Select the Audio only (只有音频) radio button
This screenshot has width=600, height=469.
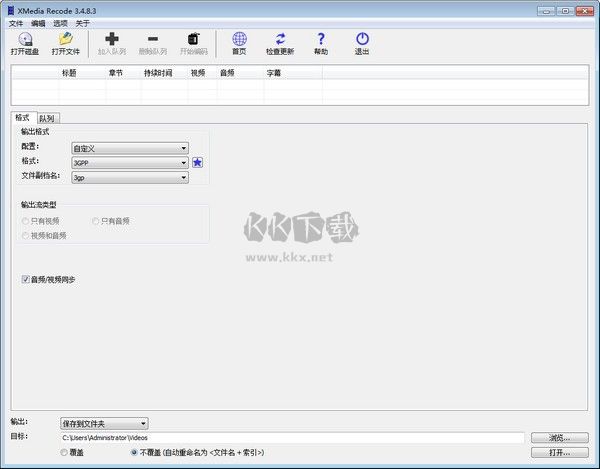(x=96, y=221)
